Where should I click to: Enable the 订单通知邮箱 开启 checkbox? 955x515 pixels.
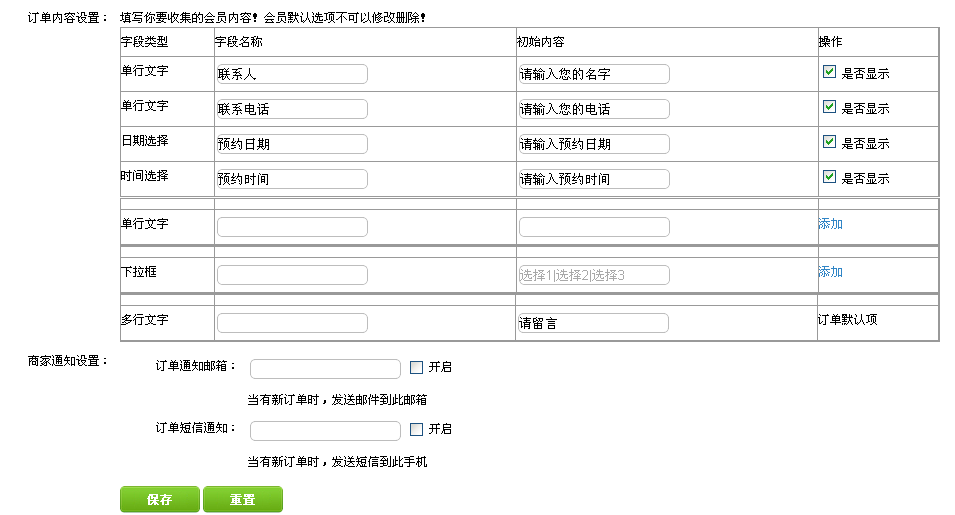click(417, 367)
